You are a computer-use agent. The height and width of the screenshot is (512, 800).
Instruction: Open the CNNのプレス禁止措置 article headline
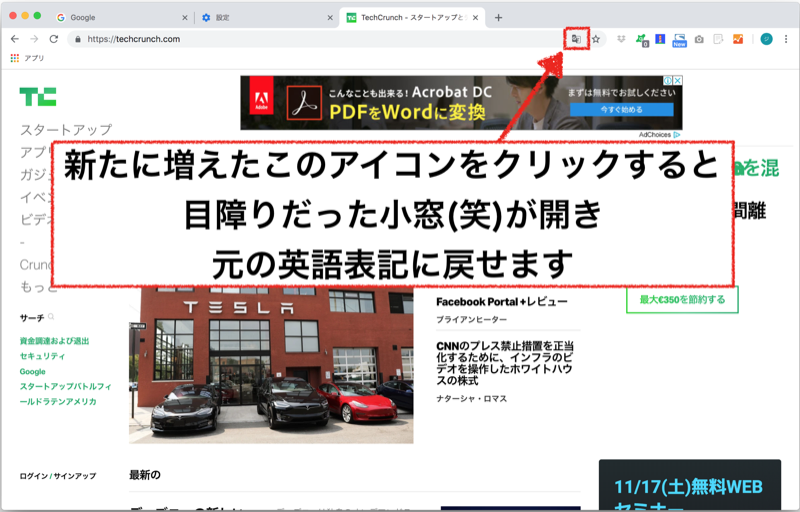(x=505, y=363)
